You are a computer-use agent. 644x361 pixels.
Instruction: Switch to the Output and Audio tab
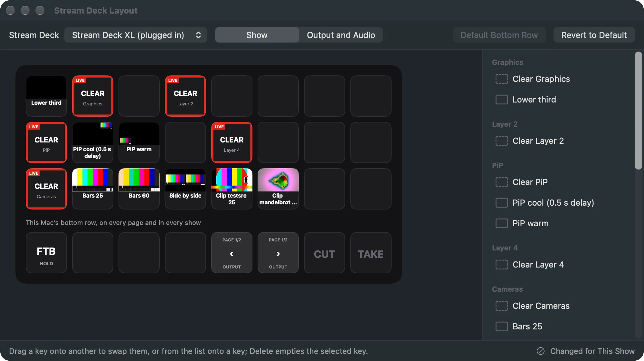[x=341, y=35]
